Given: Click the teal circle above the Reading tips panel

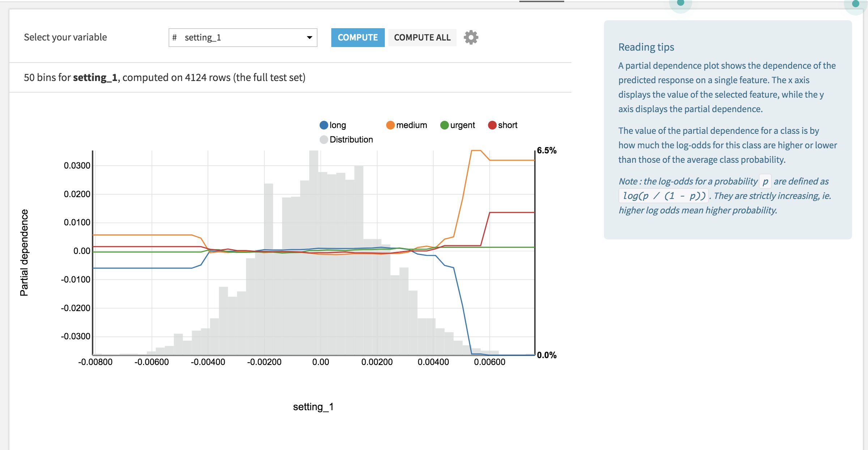Looking at the screenshot, I should tap(680, 3).
